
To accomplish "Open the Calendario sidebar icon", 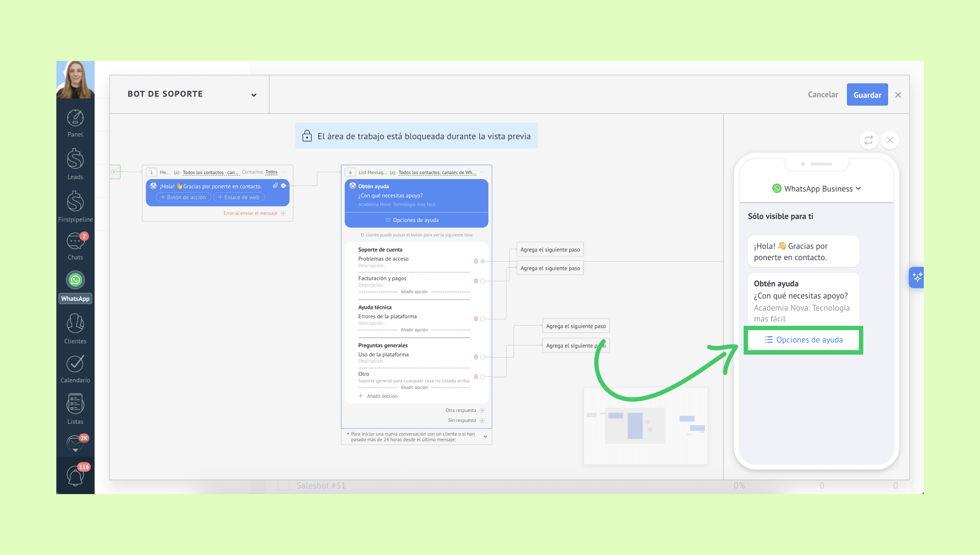I will 75,364.
